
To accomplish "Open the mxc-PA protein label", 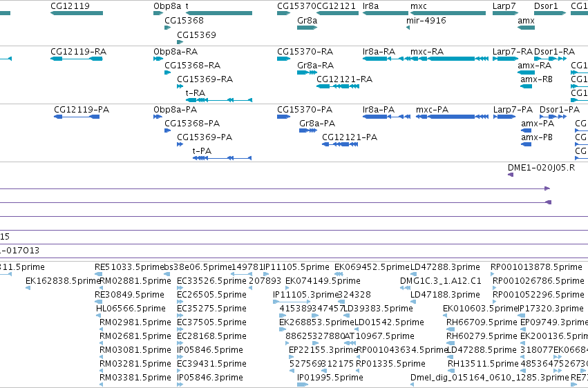I will pyautogui.click(x=432, y=109).
